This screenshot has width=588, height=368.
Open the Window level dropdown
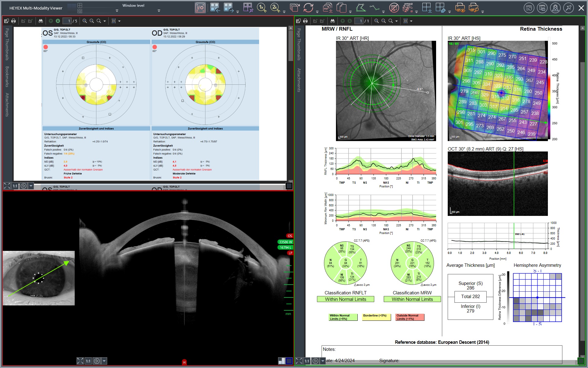(159, 11)
